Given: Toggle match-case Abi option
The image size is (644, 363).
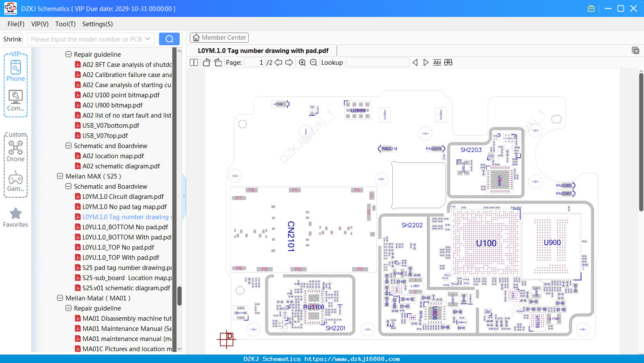Looking at the screenshot, I should 437,63.
